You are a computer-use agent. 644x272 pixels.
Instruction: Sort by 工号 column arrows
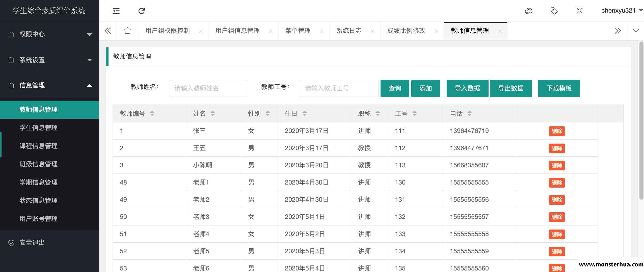(414, 113)
